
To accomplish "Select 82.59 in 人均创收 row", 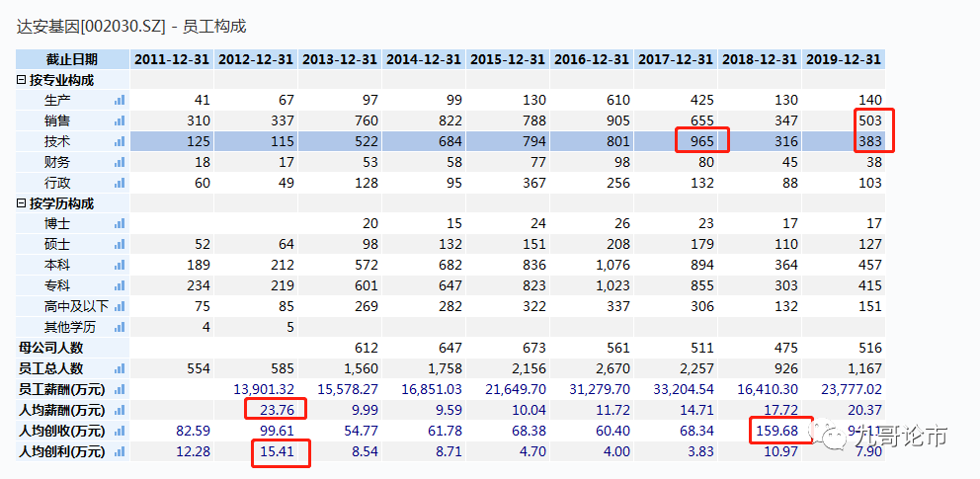I will pyautogui.click(x=193, y=431).
